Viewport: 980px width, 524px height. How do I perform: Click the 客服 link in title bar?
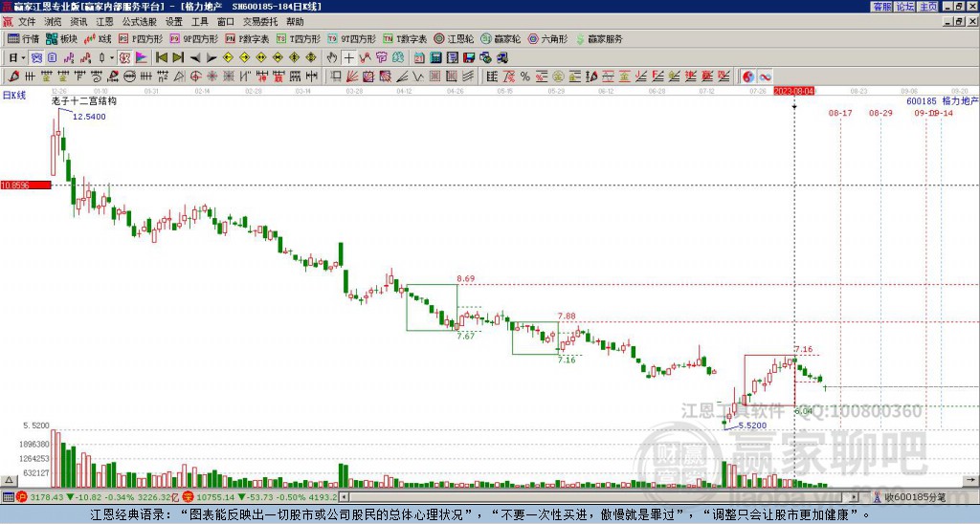click(881, 7)
